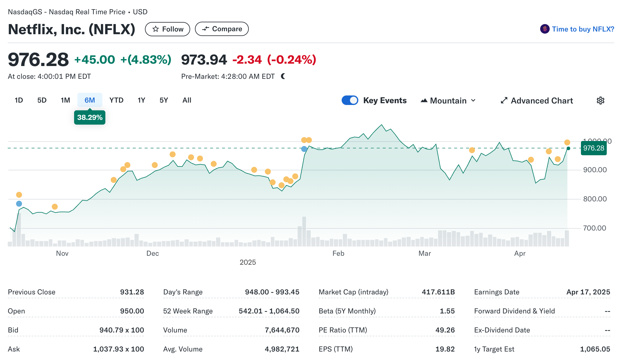Click the Advanced Chart expand arrow icon
Viewport: 622px width, 364px height.
[504, 101]
